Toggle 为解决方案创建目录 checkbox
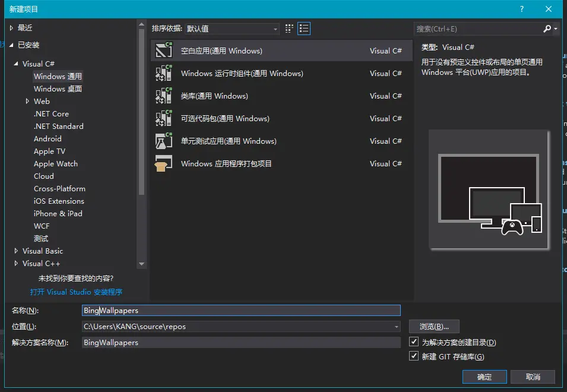 pyautogui.click(x=414, y=342)
